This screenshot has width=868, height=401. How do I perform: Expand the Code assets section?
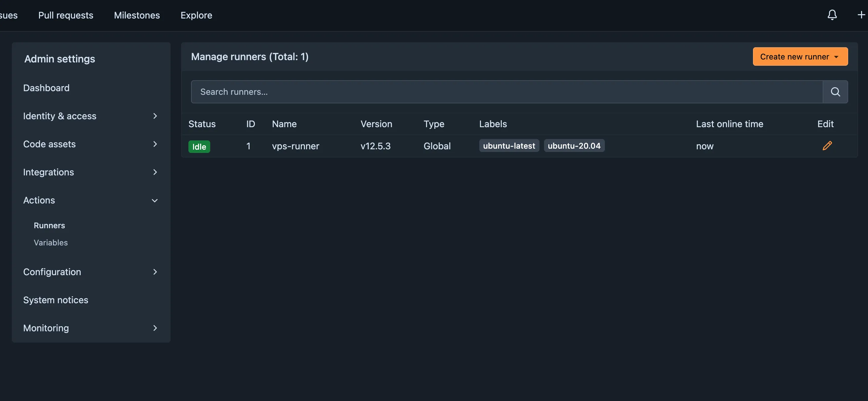(91, 144)
